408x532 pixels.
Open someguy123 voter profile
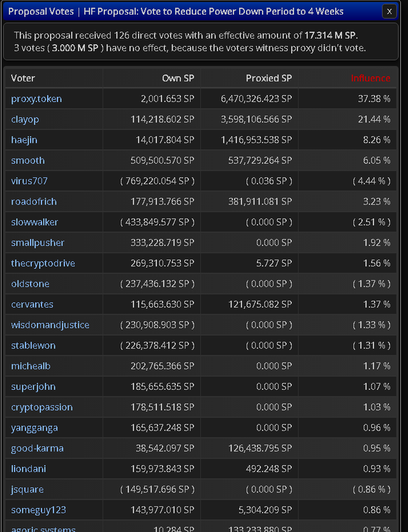(38, 510)
